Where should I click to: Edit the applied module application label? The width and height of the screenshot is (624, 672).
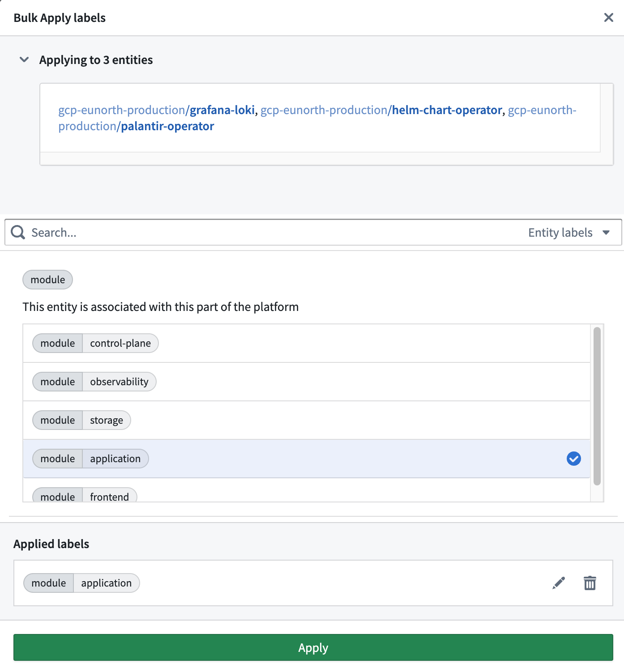click(x=559, y=583)
